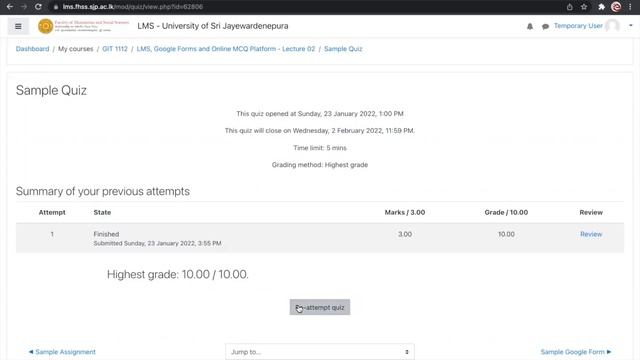Image resolution: width=640 pixels, height=360 pixels.
Task: Review attempt 1 results
Action: (x=591, y=234)
